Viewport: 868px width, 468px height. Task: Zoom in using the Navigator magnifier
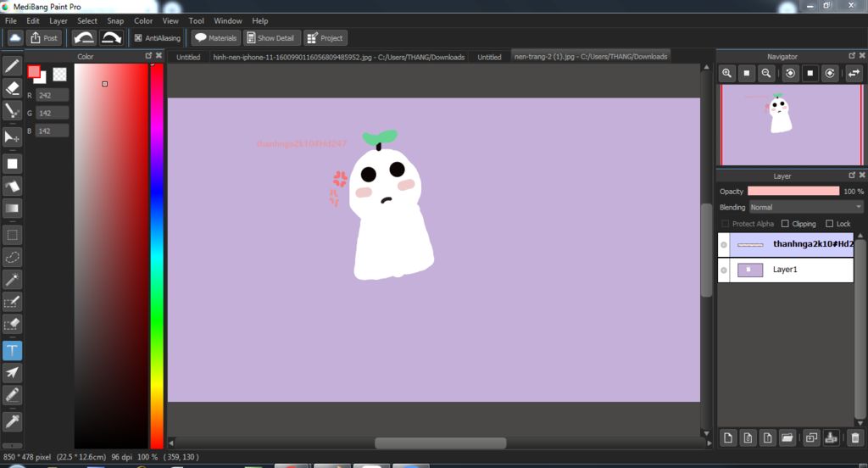[x=726, y=74]
